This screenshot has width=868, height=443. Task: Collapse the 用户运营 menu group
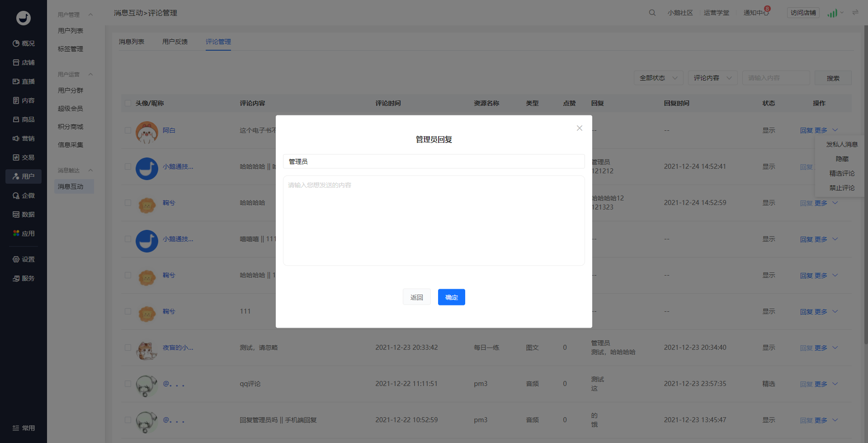click(x=90, y=74)
